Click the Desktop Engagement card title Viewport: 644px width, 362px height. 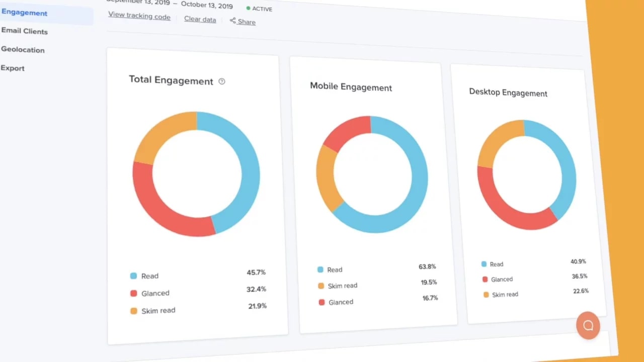click(508, 93)
